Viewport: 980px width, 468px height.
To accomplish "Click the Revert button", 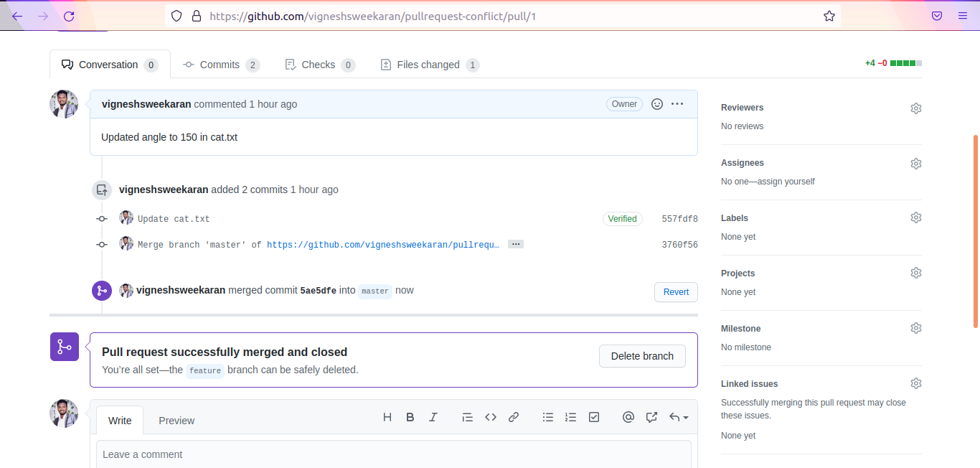I will coord(676,292).
